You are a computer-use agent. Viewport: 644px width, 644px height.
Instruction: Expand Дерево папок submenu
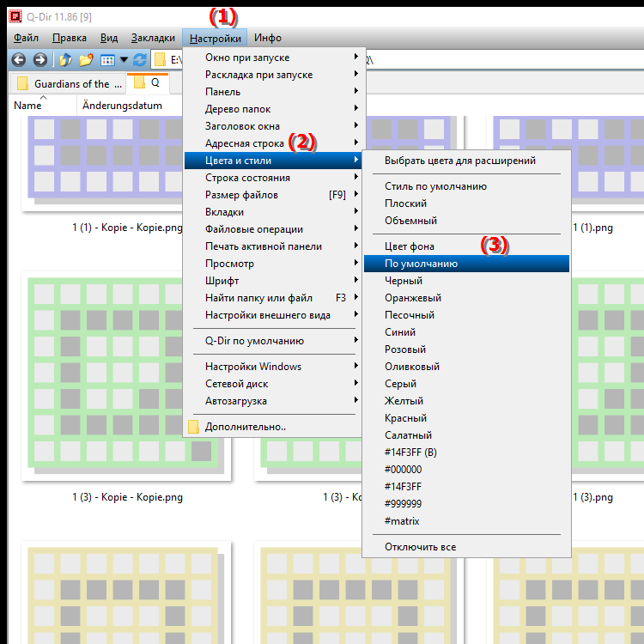pyautogui.click(x=273, y=109)
